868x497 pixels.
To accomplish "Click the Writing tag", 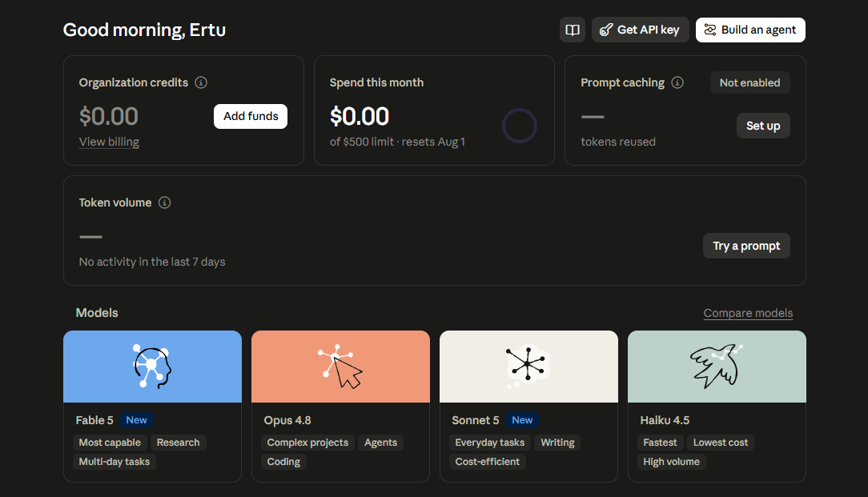I will coord(557,443).
